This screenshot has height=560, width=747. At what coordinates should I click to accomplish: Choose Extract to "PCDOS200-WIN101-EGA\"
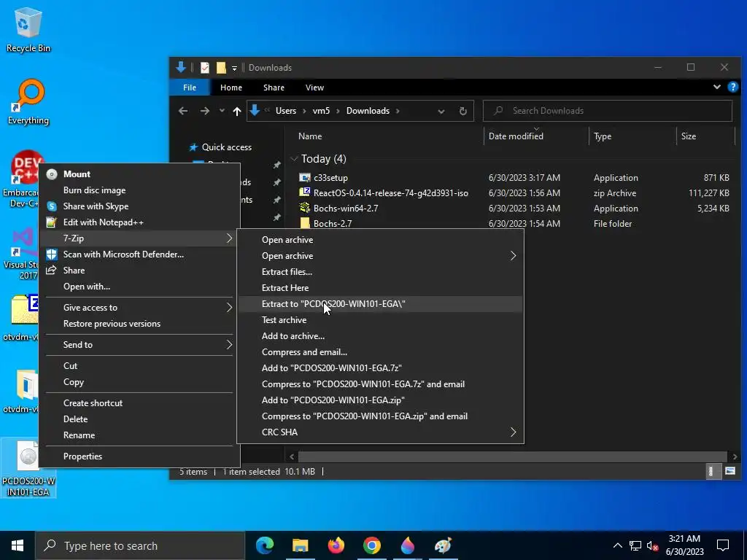pyautogui.click(x=380, y=304)
